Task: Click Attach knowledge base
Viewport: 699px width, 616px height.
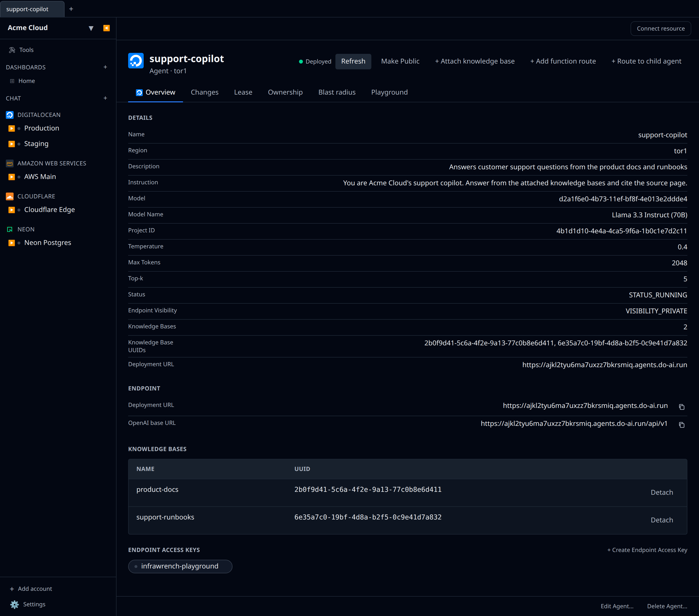Action: point(474,61)
